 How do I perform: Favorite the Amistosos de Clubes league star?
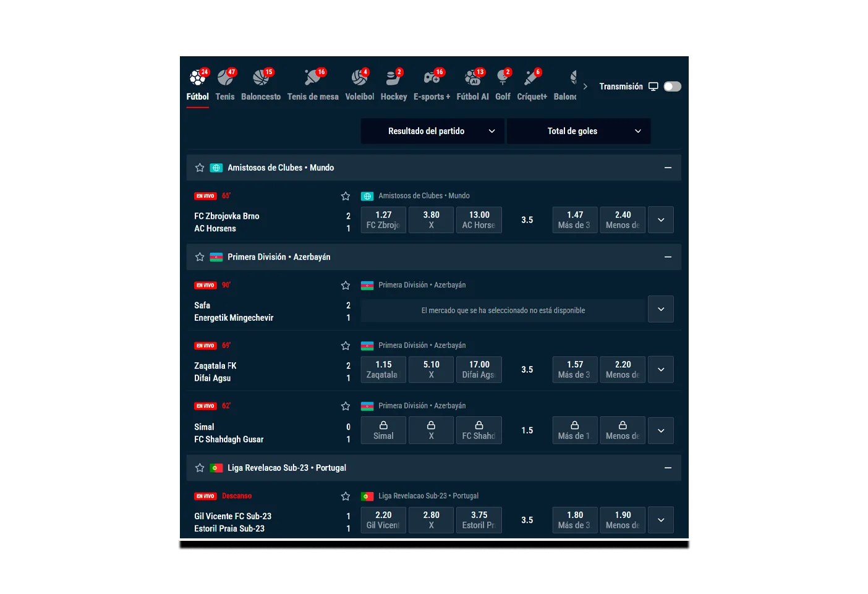(x=200, y=168)
